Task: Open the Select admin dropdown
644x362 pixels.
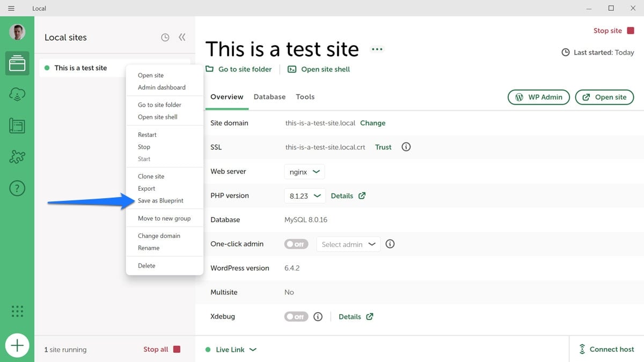Action: (x=348, y=244)
